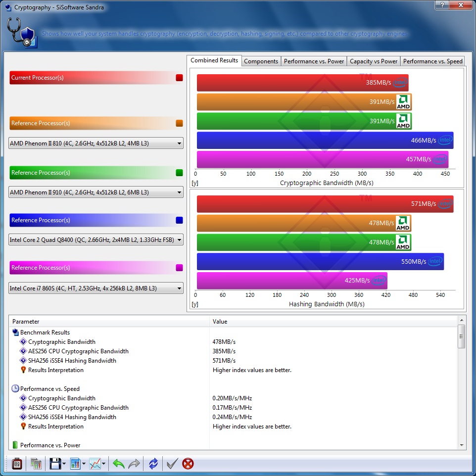Click the Benchmark Results section icon
476x476 pixels.
15,332
